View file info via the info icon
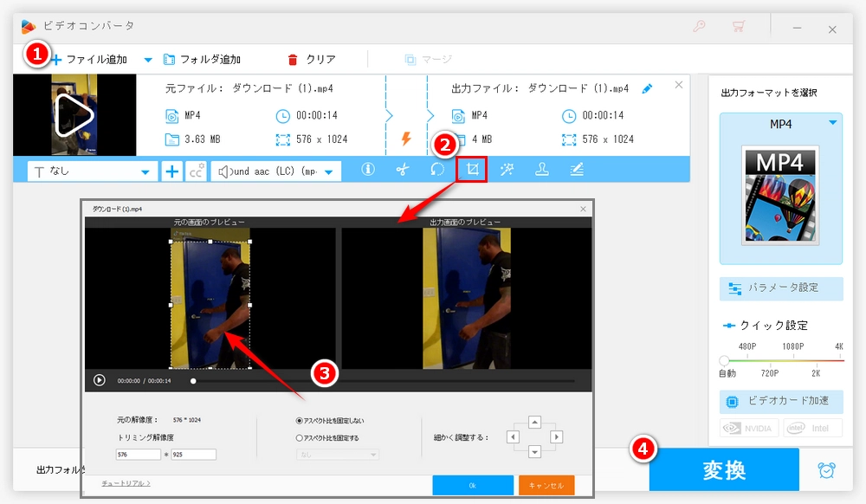The width and height of the screenshot is (866, 504). point(367,170)
